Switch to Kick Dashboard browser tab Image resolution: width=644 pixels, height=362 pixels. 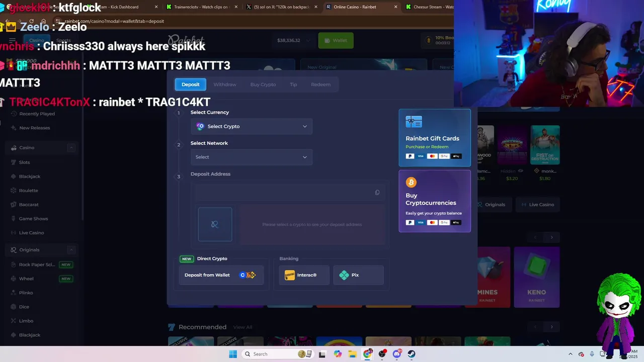coord(123,7)
